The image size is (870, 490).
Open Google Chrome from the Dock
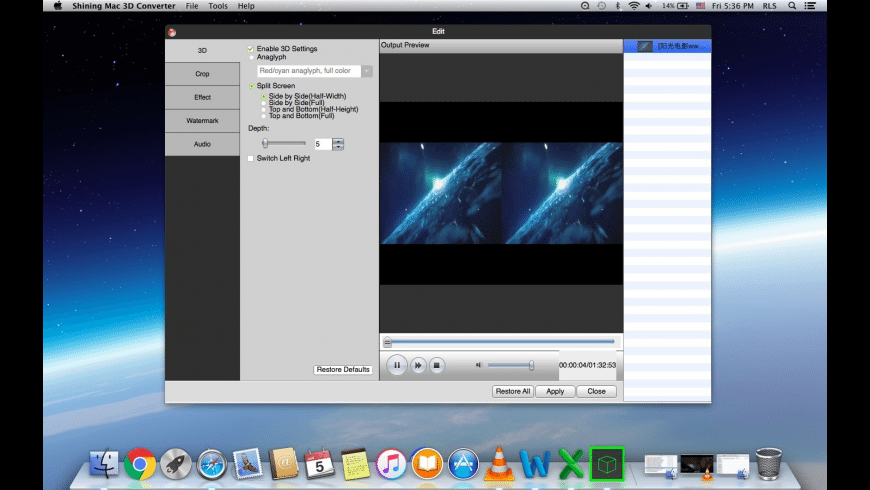click(x=139, y=463)
